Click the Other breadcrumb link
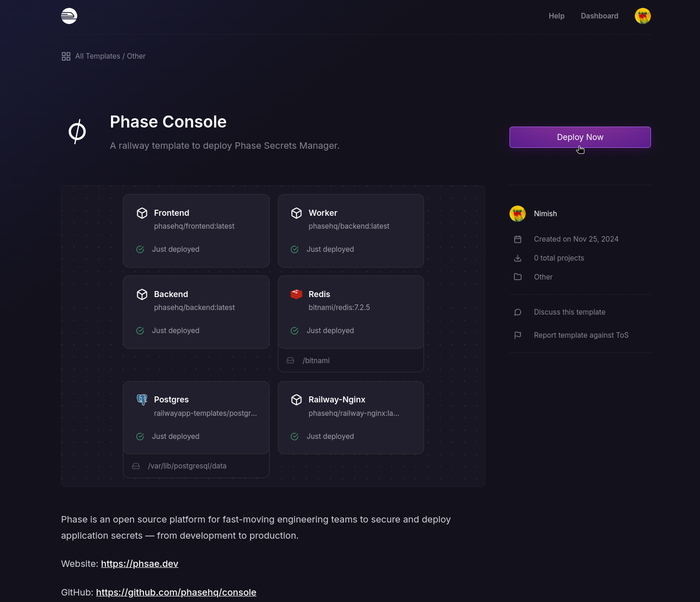This screenshot has width=700, height=602. (x=136, y=56)
